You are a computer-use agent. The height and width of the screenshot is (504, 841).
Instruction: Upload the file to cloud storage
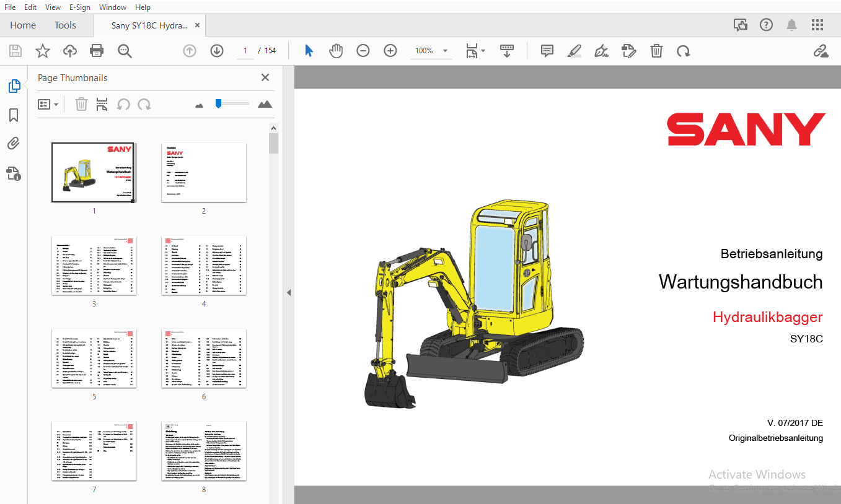(x=70, y=51)
